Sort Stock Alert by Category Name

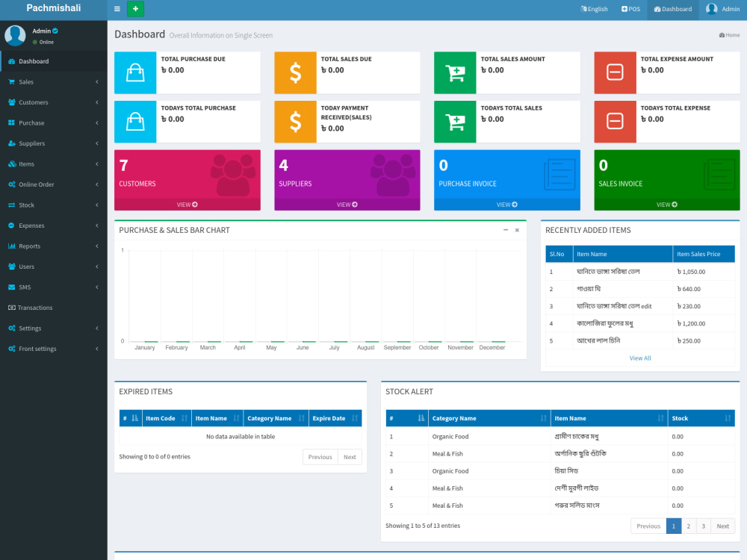click(x=489, y=418)
